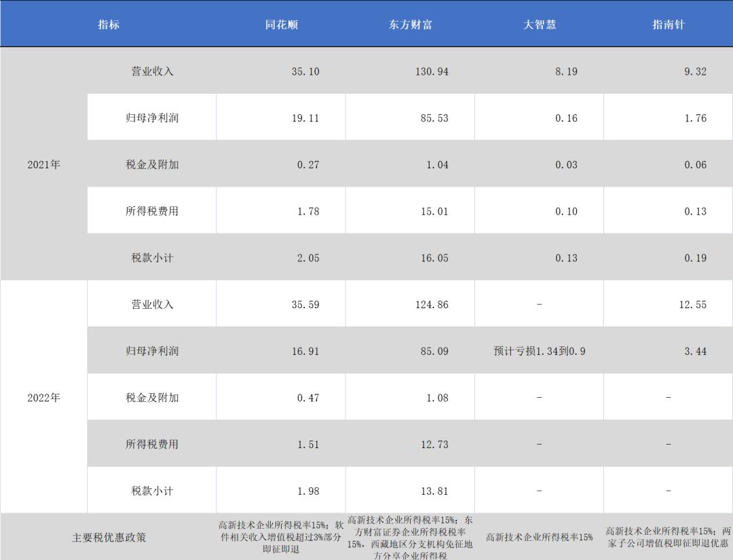Image resolution: width=733 pixels, height=560 pixels.
Task: Click the 营业收入 label under 2021年
Action: pos(151,71)
